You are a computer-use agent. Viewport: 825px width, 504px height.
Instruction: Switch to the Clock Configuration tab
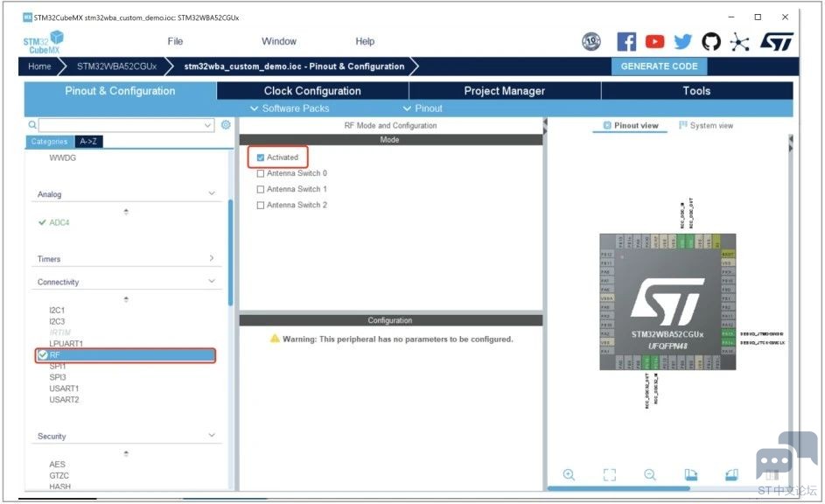point(312,90)
